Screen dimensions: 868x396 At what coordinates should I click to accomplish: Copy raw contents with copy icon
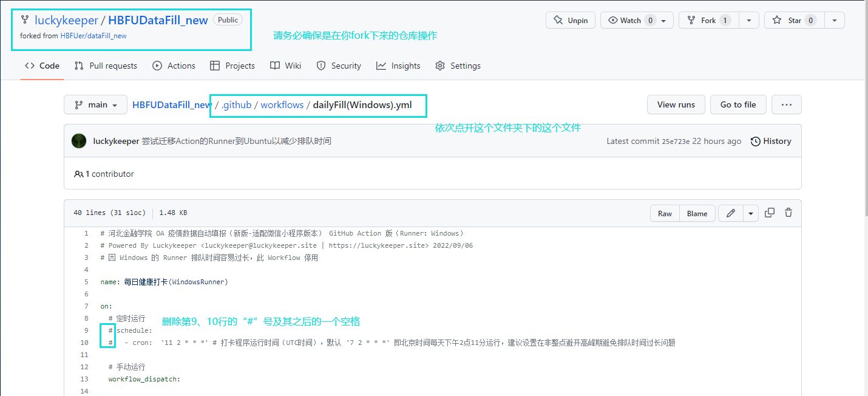point(770,213)
